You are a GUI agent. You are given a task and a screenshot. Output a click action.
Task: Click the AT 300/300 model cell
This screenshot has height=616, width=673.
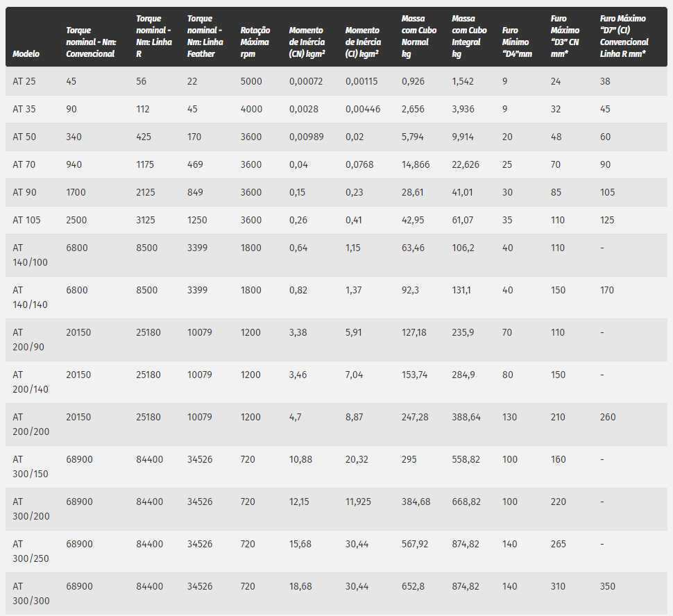coord(31,593)
